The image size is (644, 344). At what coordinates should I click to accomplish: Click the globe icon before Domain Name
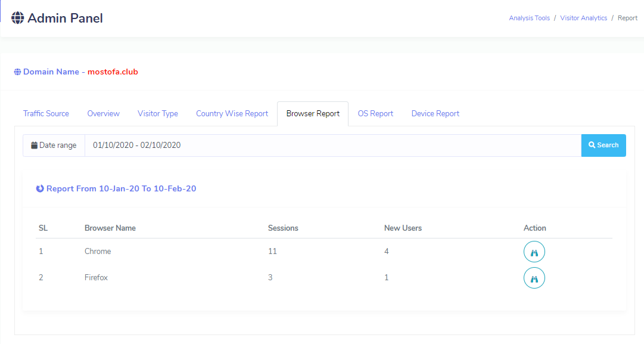(x=17, y=72)
